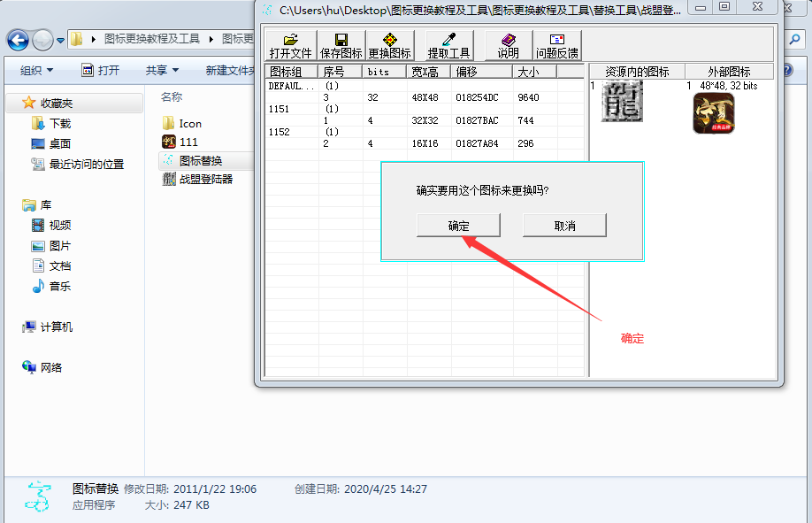Click offset value 018254DC
The image size is (812, 523).
pos(477,97)
